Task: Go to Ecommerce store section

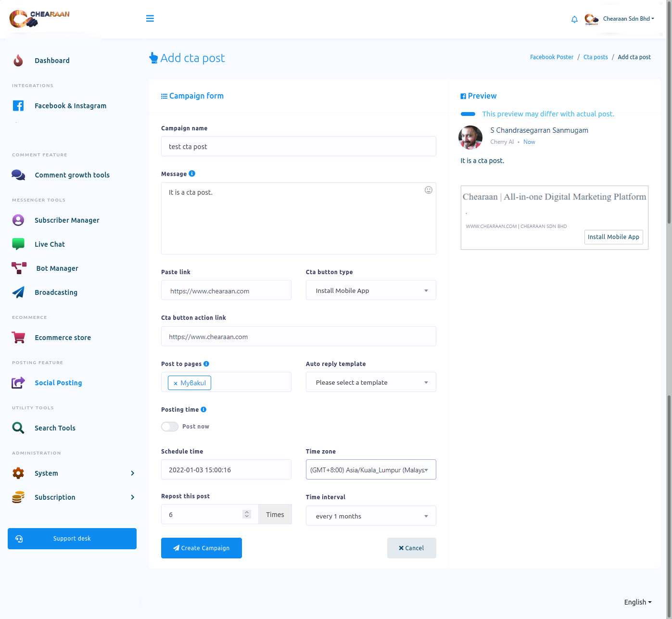Action: [x=63, y=338]
